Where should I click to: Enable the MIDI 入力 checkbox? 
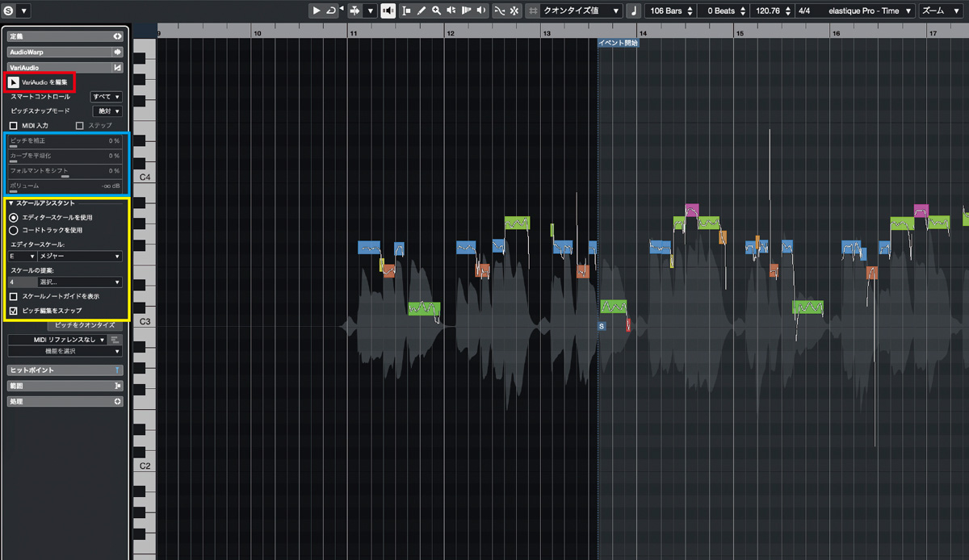pyautogui.click(x=13, y=126)
